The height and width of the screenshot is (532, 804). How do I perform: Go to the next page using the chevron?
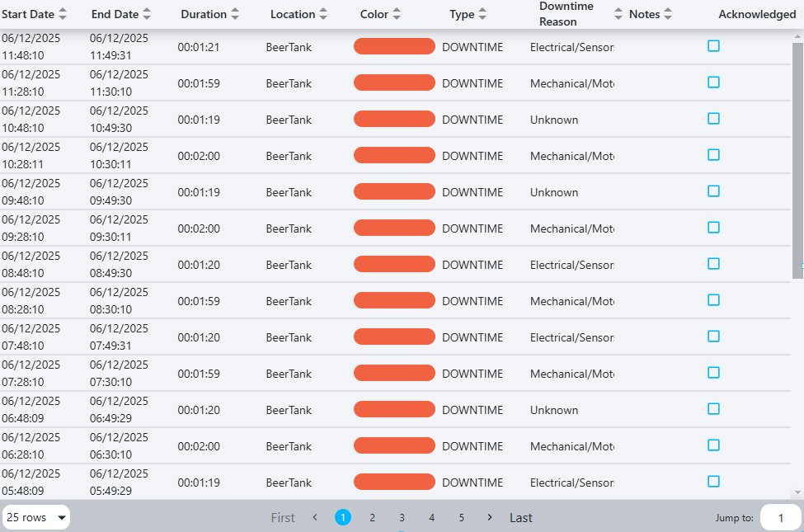point(489,517)
